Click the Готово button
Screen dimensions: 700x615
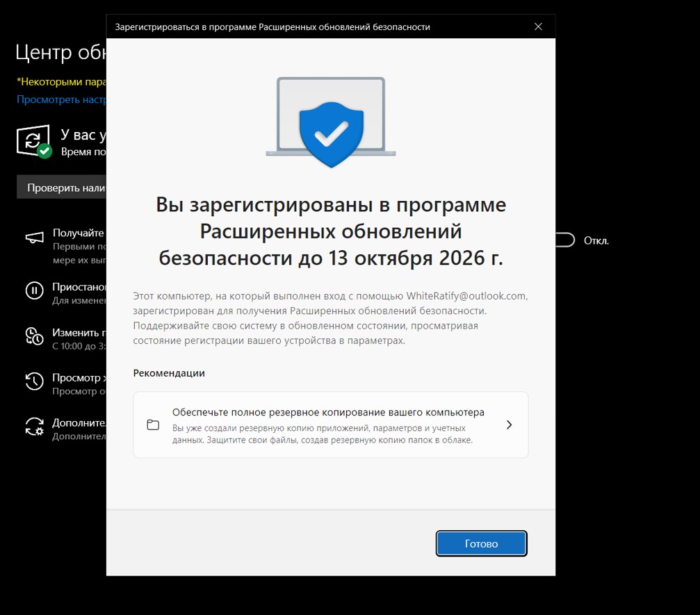[481, 543]
